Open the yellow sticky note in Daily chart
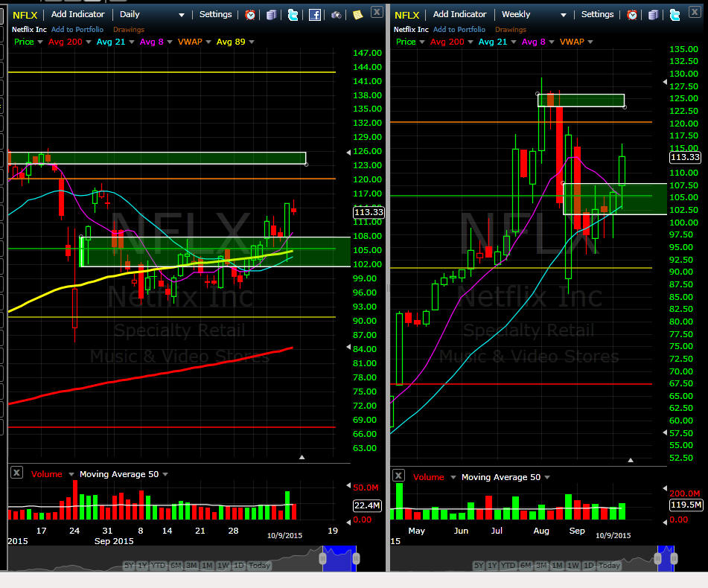Screen dimensions: 708x588 [x=357, y=15]
